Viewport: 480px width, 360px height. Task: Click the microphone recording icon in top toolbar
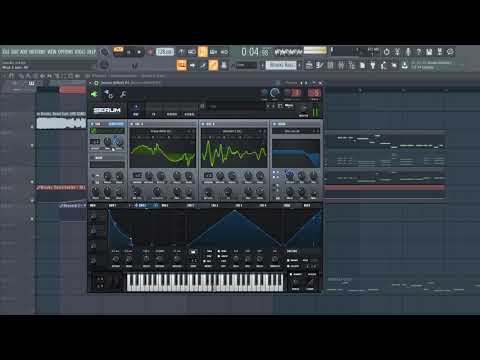click(x=408, y=52)
